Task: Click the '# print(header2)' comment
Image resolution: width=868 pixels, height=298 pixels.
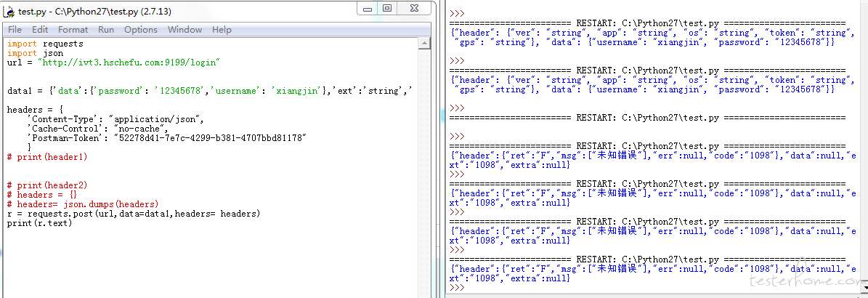Action: point(48,185)
